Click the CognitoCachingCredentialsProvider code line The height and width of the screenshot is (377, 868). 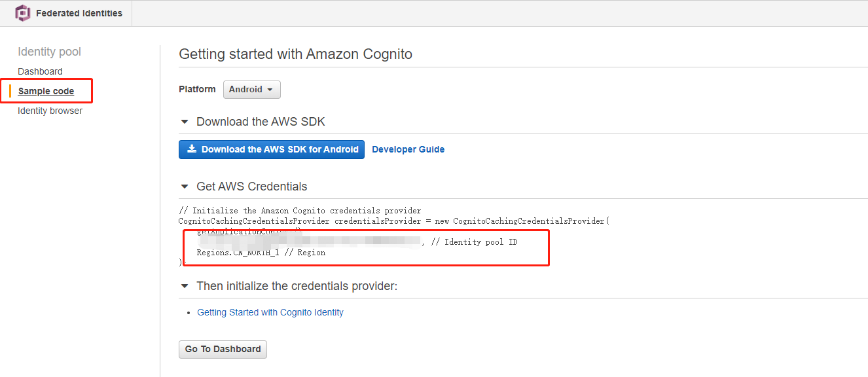394,221
